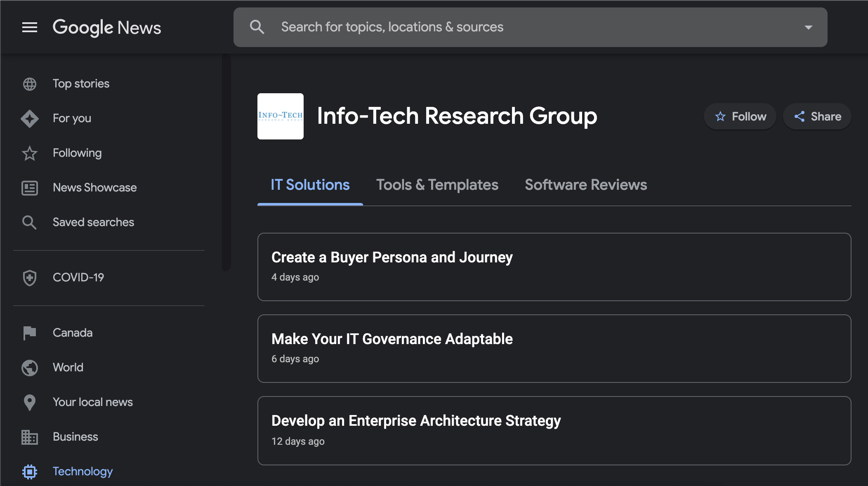
Task: Open News Showcase from sidebar
Action: [x=94, y=188]
